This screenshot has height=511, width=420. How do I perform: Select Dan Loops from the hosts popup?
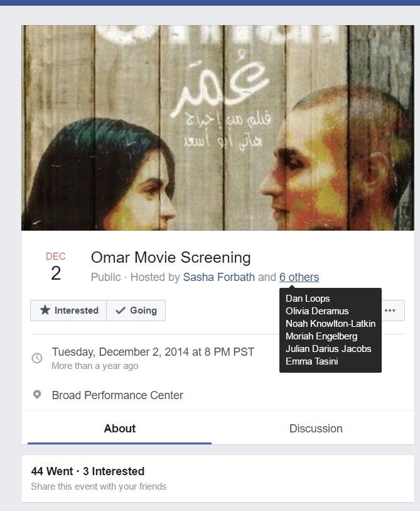coord(308,299)
